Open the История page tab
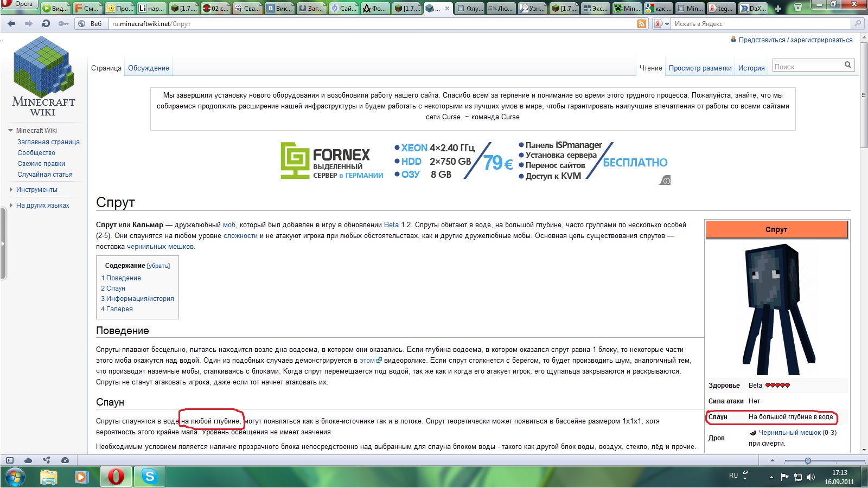The height and width of the screenshot is (488, 868). pyautogui.click(x=751, y=68)
